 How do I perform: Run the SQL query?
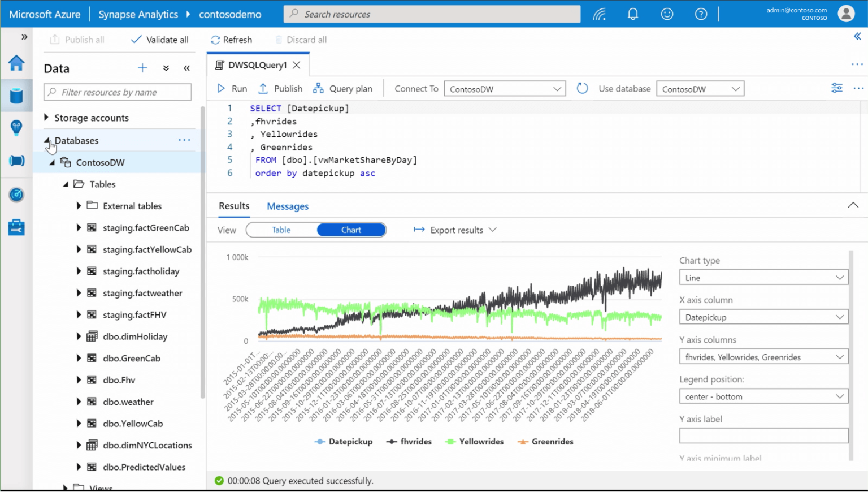click(232, 88)
